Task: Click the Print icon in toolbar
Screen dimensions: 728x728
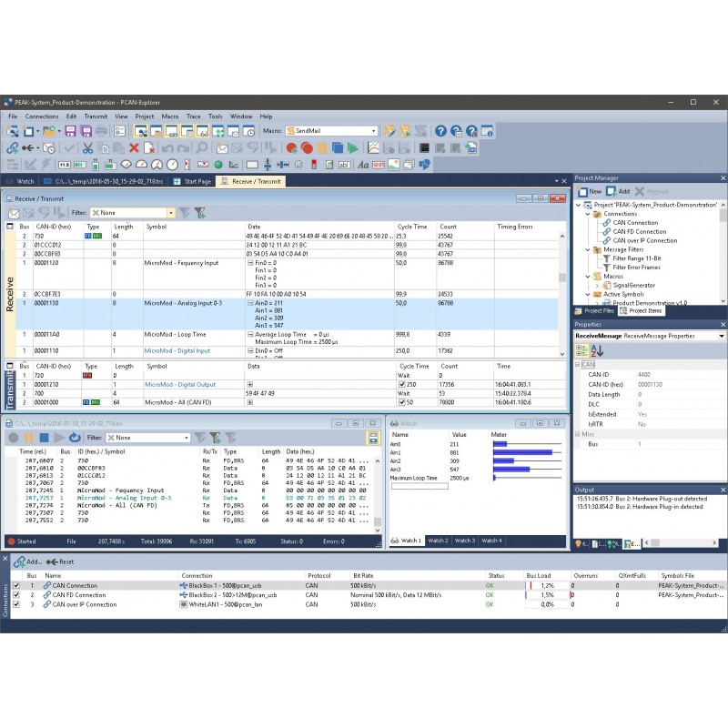Action: click(x=101, y=131)
